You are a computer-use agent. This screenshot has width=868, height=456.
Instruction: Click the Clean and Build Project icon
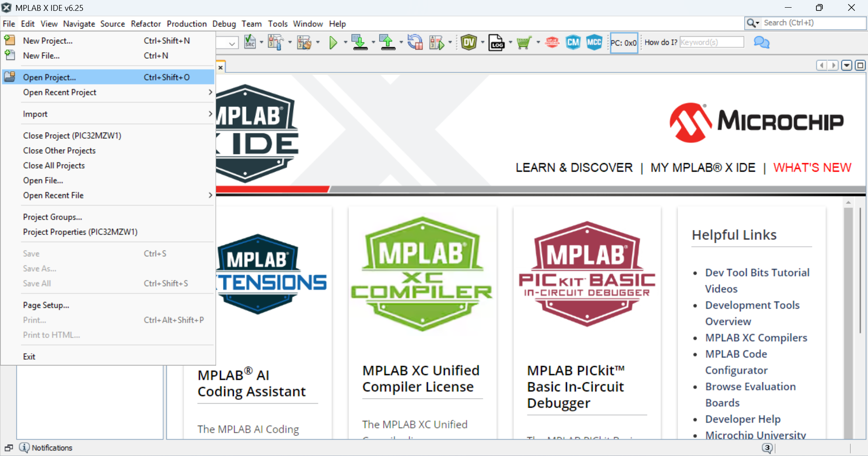pos(304,42)
